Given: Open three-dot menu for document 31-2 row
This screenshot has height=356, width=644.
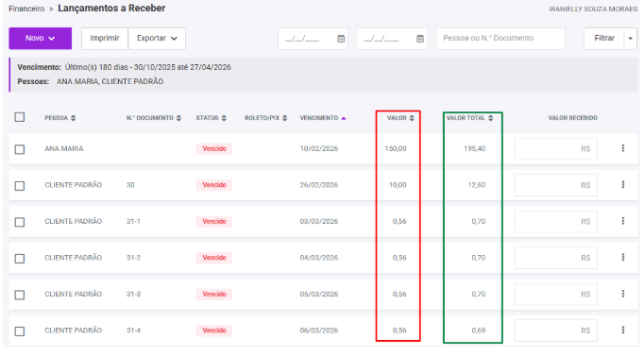Looking at the screenshot, I should tap(623, 258).
